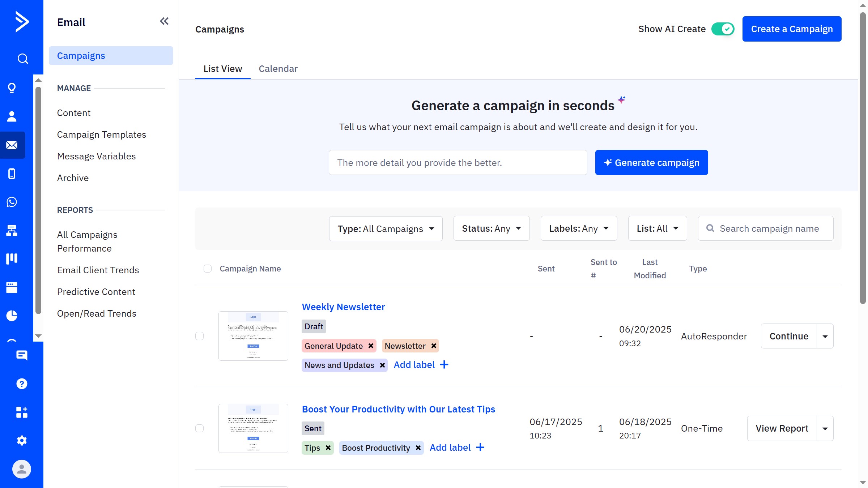Open the Conversations chat icon
This screenshot has width=868, height=488.
click(x=22, y=355)
